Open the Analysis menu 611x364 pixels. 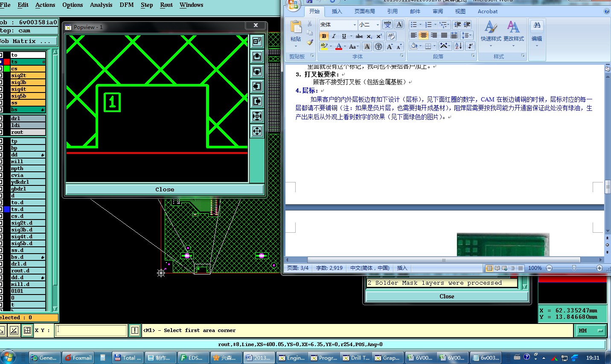click(x=101, y=5)
